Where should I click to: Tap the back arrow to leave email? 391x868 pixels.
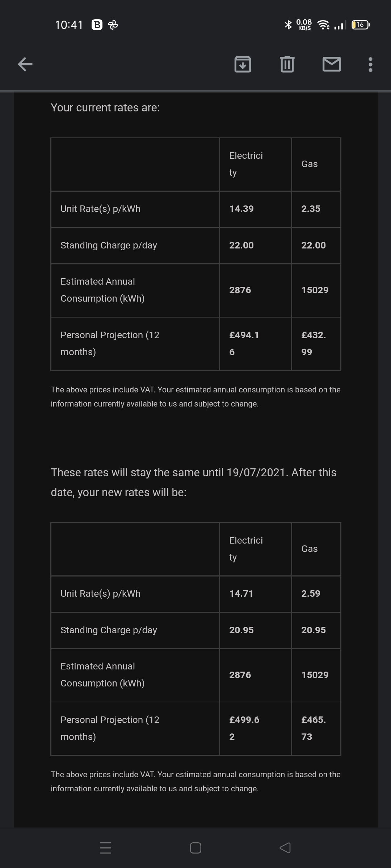pos(25,64)
